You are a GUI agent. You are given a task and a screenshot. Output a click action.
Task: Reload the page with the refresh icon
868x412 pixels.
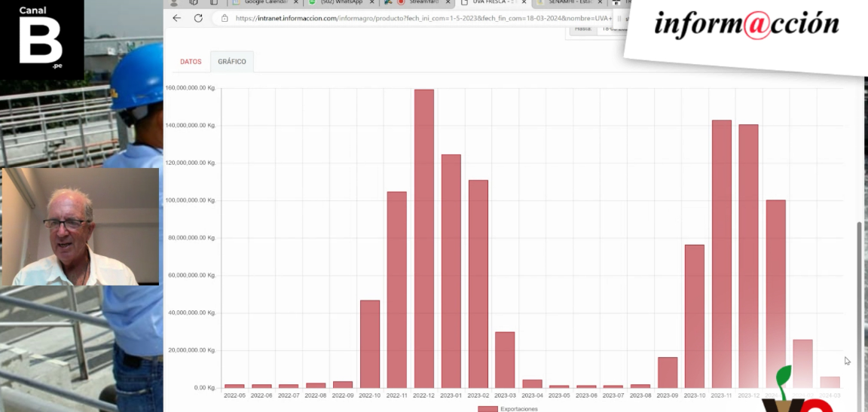pos(198,18)
